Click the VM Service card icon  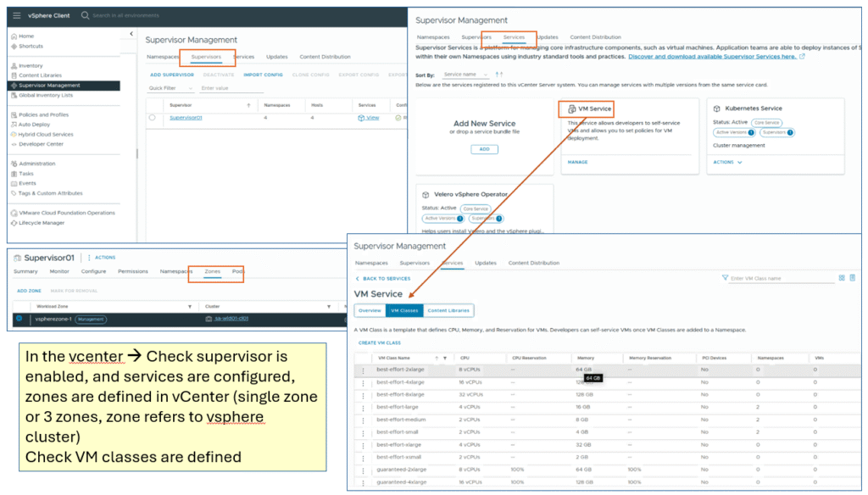(571, 109)
